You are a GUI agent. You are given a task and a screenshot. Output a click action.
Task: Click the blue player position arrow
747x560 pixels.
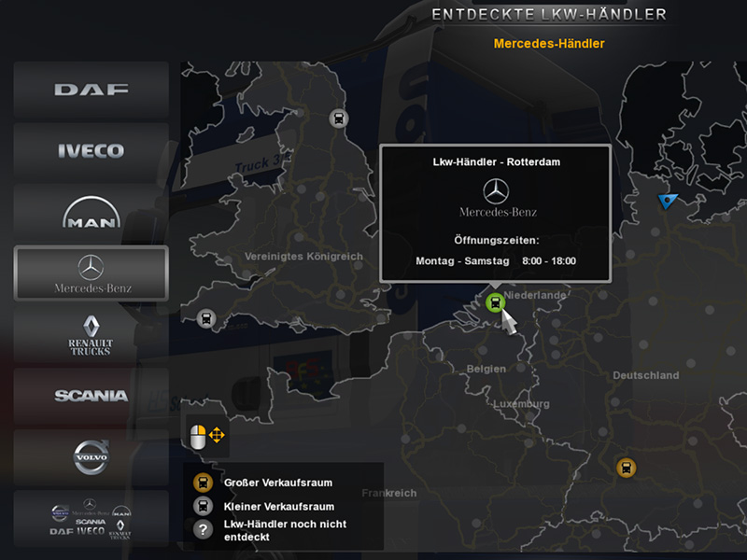[668, 201]
